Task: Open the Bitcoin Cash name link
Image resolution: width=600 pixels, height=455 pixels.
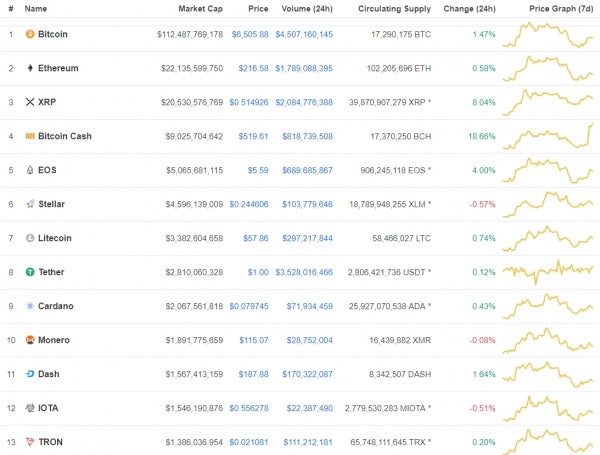Action: [65, 136]
